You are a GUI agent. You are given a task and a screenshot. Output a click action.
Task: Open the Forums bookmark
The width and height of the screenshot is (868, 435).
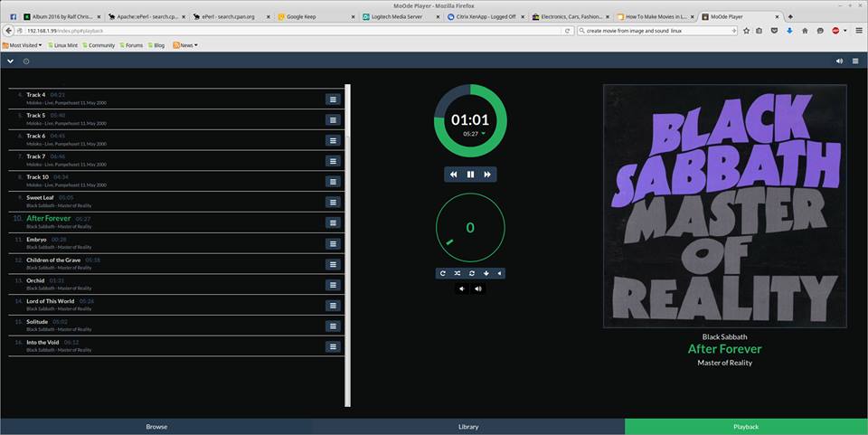coord(130,45)
